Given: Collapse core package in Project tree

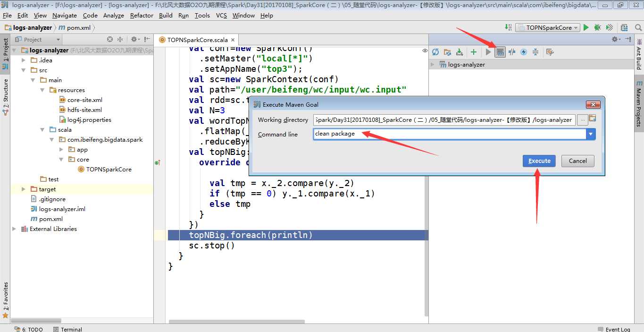Looking at the screenshot, I should click(x=61, y=159).
